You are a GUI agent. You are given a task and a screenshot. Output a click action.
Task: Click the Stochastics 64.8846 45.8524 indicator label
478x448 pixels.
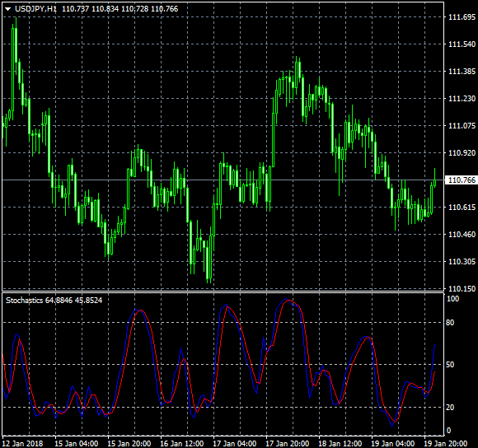click(x=54, y=301)
